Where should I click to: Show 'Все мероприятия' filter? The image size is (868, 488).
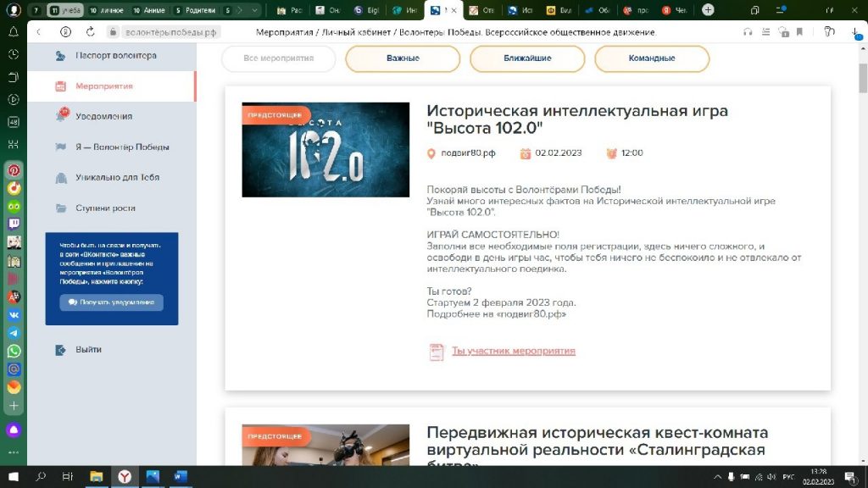tap(278, 58)
